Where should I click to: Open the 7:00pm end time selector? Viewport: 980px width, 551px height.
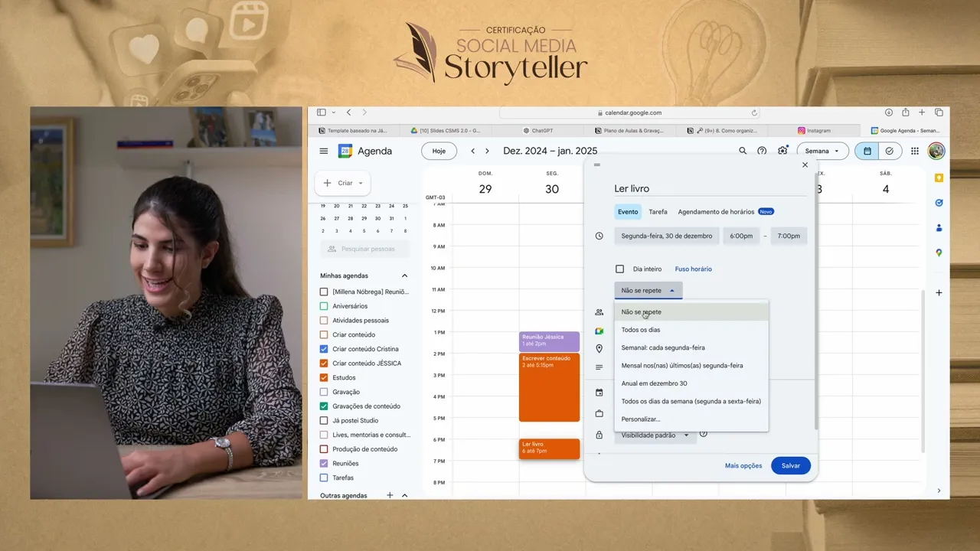[789, 236]
